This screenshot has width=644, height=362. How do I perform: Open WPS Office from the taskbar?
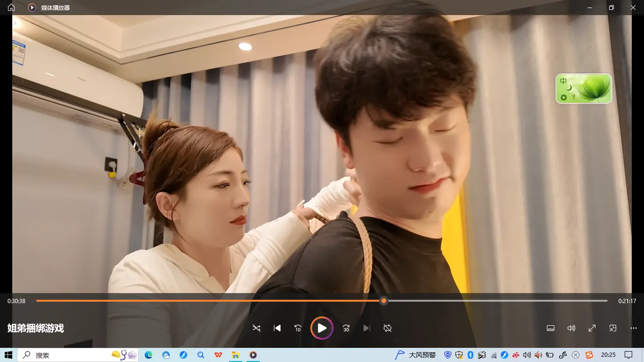(218, 355)
